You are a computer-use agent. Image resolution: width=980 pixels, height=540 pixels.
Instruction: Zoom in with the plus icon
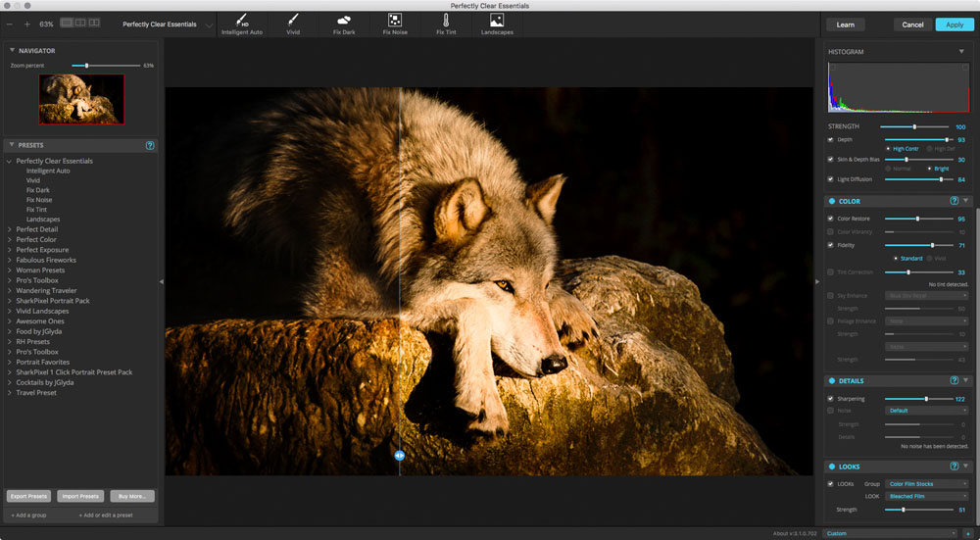26,25
